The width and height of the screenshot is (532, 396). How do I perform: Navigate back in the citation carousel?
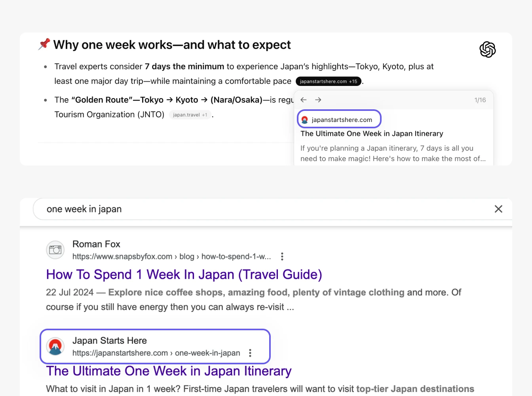point(303,100)
